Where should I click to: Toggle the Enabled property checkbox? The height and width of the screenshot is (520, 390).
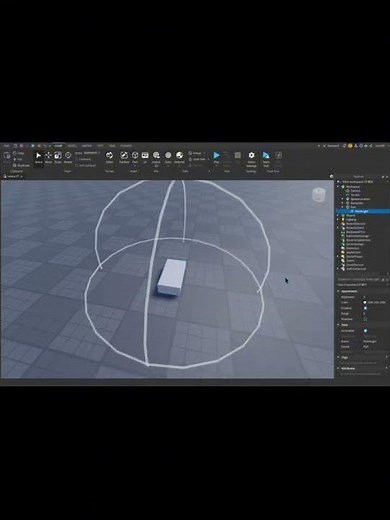pyautogui.click(x=365, y=308)
